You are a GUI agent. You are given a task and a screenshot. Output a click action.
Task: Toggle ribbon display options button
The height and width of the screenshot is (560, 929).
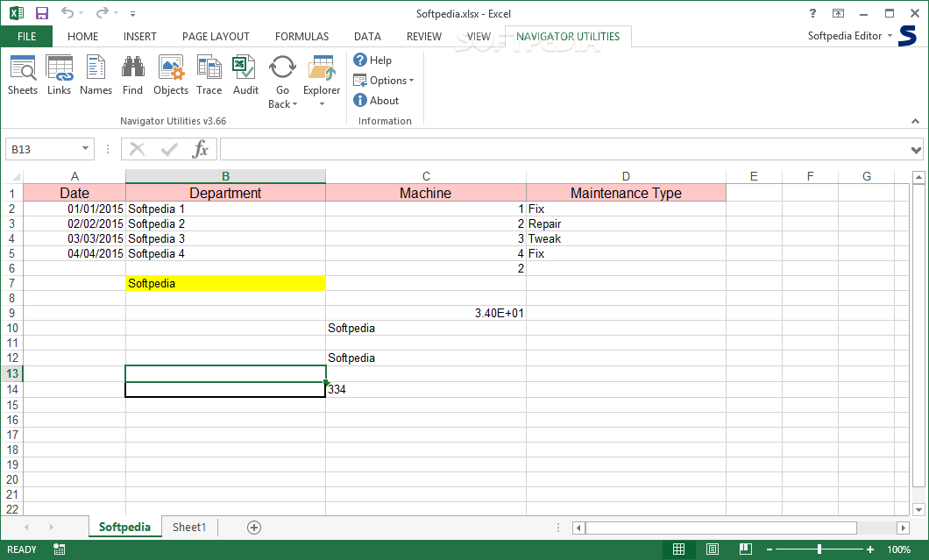[838, 13]
